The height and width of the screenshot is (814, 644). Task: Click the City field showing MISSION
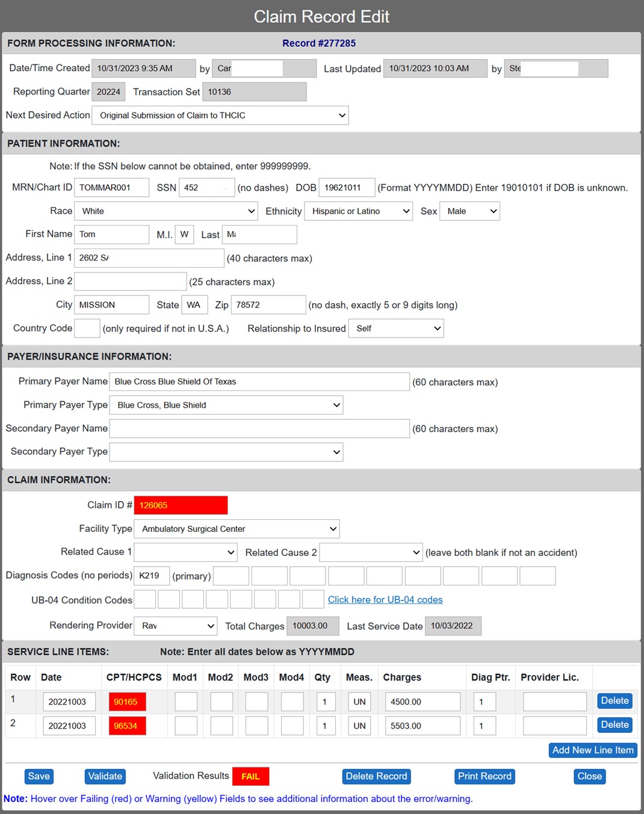pyautogui.click(x=111, y=305)
